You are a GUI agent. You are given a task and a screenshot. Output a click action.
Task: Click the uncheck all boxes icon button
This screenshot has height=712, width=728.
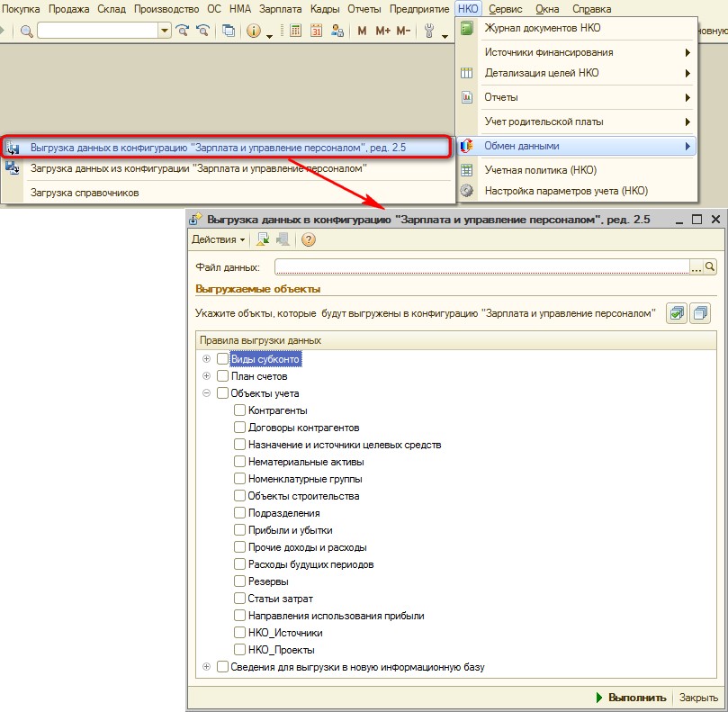[x=700, y=313]
